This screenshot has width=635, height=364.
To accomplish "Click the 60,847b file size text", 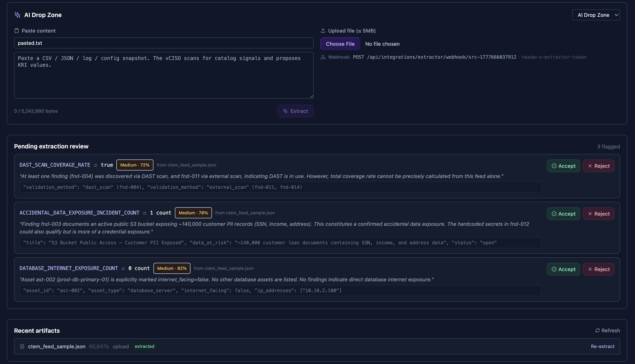I will click(99, 347).
